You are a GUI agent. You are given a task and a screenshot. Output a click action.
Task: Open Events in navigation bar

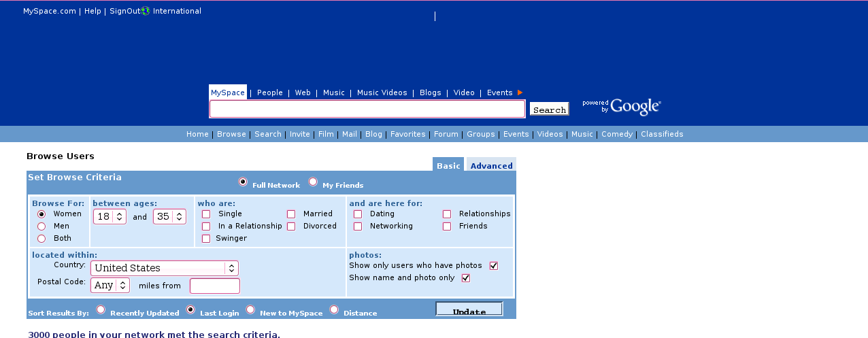(516, 134)
